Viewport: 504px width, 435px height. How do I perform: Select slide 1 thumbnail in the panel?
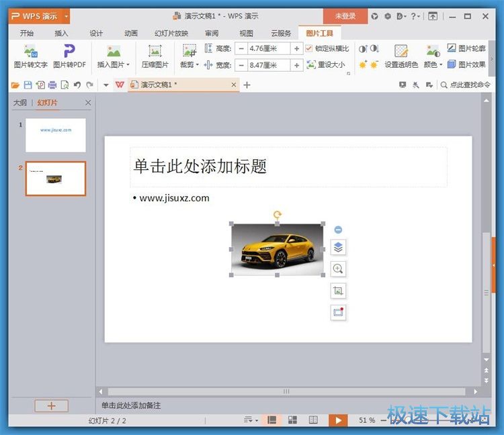click(56, 135)
